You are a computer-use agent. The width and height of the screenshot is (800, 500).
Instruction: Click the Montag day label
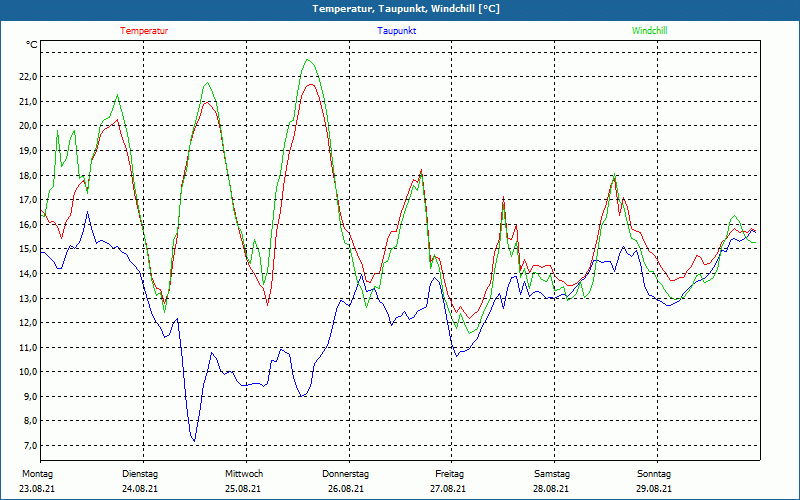pos(37,474)
